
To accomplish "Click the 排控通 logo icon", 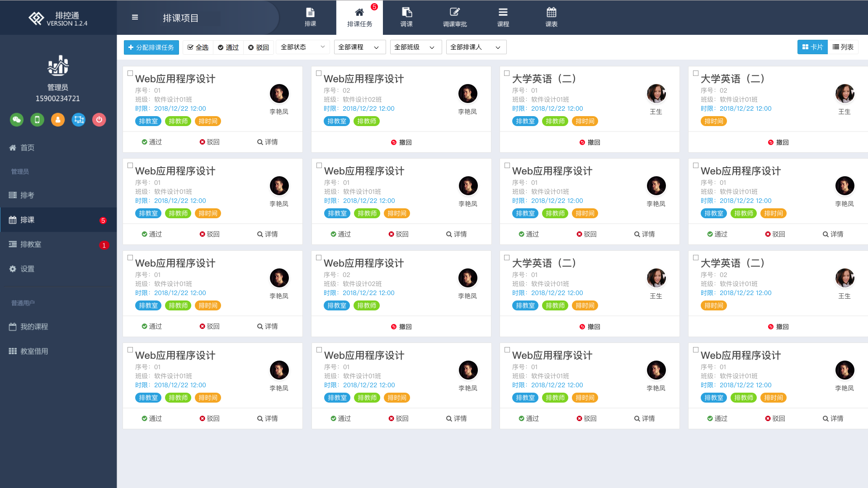I will click(x=36, y=18).
